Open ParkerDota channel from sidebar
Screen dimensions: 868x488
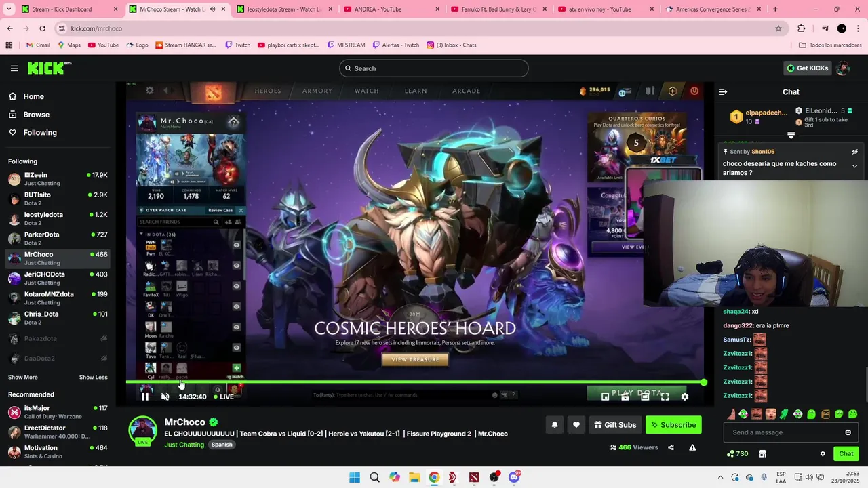tap(58, 239)
